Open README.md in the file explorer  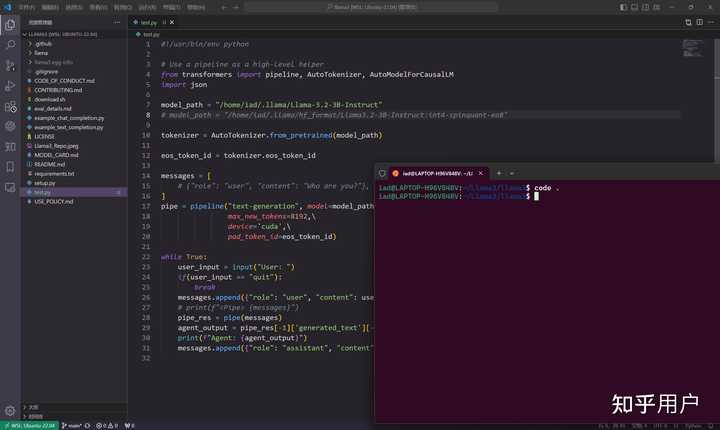pos(50,164)
